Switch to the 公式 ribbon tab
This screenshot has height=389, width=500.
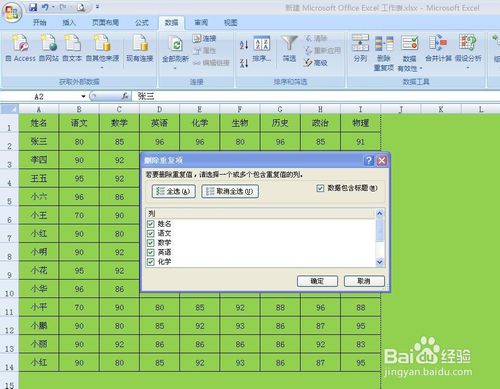[142, 23]
